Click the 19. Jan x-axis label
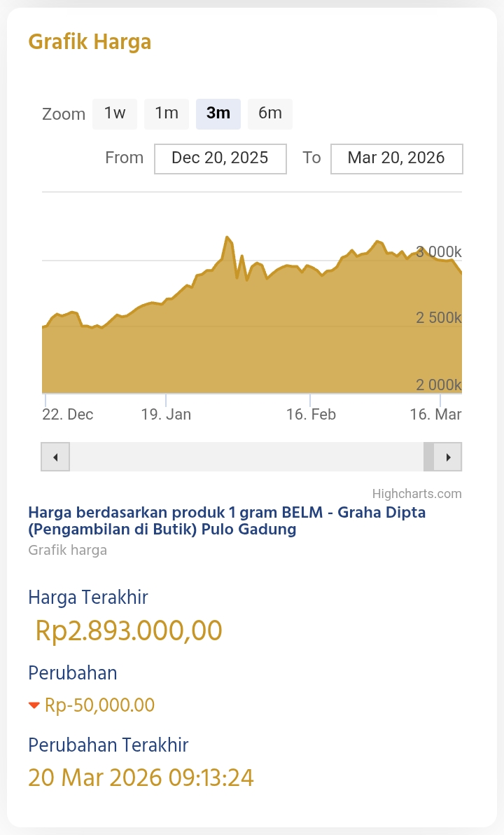Image resolution: width=504 pixels, height=835 pixels. 166,414
